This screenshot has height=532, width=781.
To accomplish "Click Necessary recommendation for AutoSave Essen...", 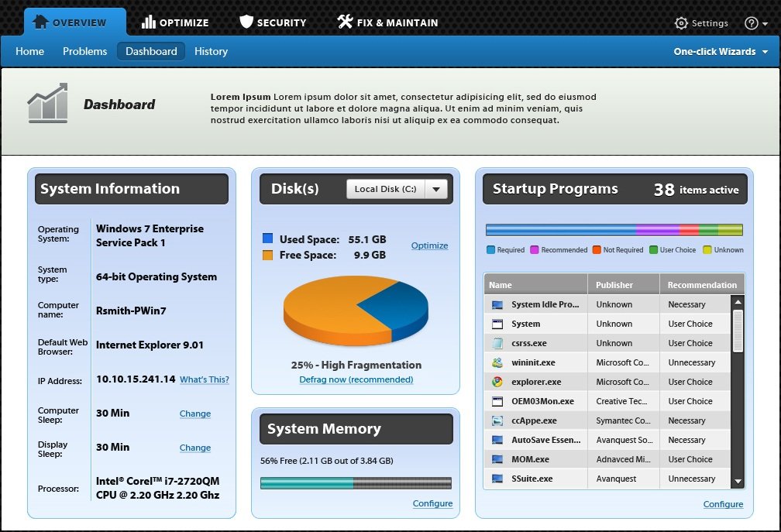I will [x=686, y=440].
